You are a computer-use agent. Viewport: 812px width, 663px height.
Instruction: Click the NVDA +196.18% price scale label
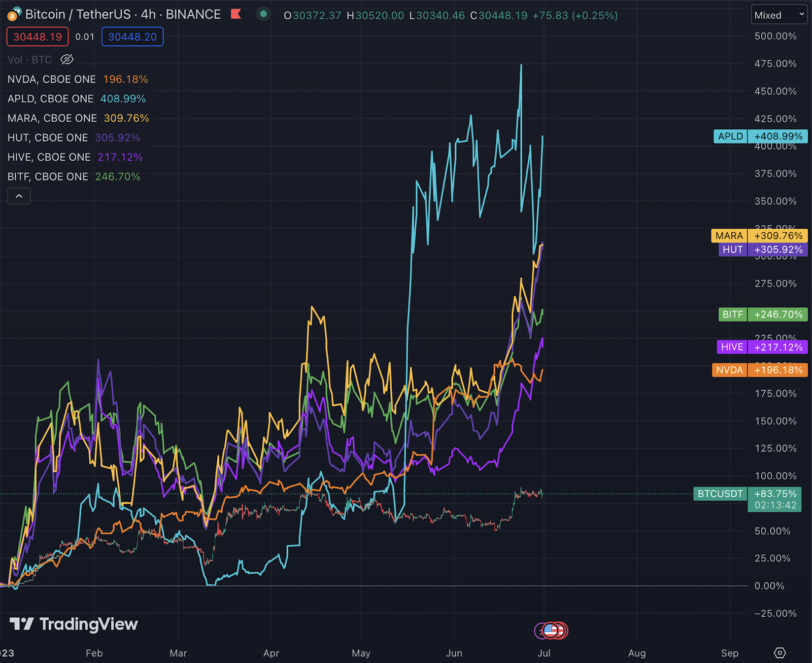pos(760,370)
